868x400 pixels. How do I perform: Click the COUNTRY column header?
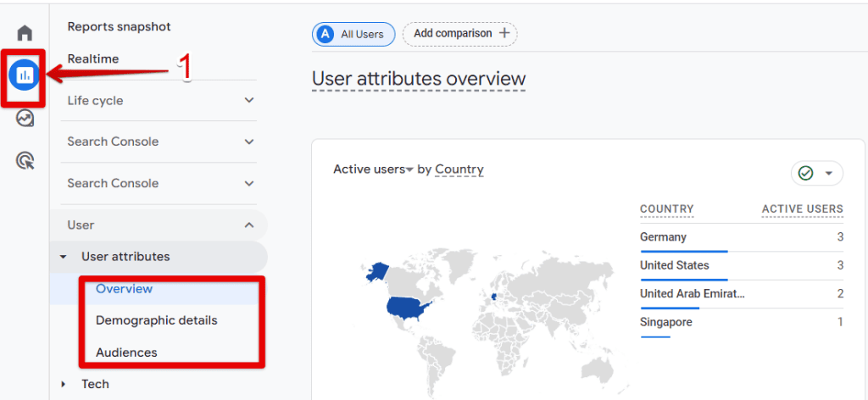(x=666, y=209)
